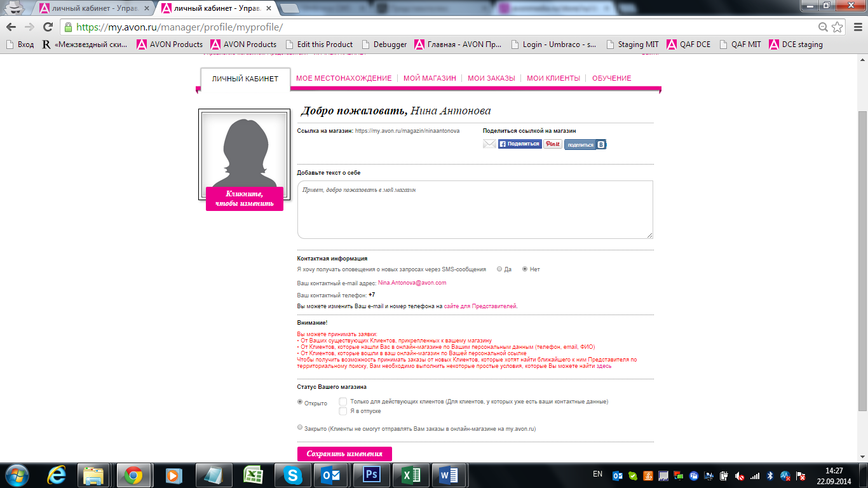Open the МОЙ МАГАЗИН tab
This screenshot has height=488, width=868.
[430, 78]
